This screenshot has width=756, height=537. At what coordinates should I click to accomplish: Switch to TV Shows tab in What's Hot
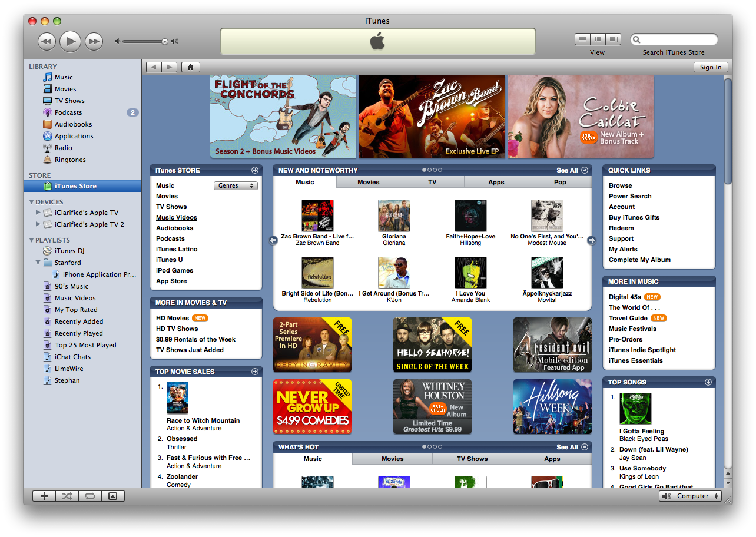point(473,459)
